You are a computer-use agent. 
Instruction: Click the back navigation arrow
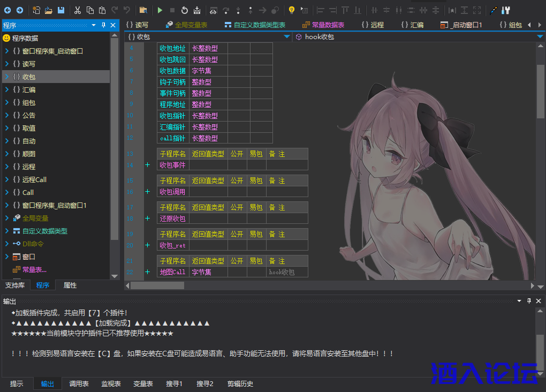(x=7, y=10)
